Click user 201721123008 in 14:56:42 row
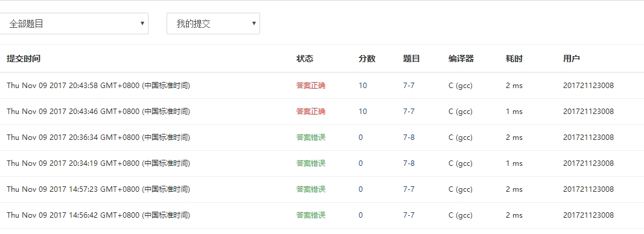 588,215
